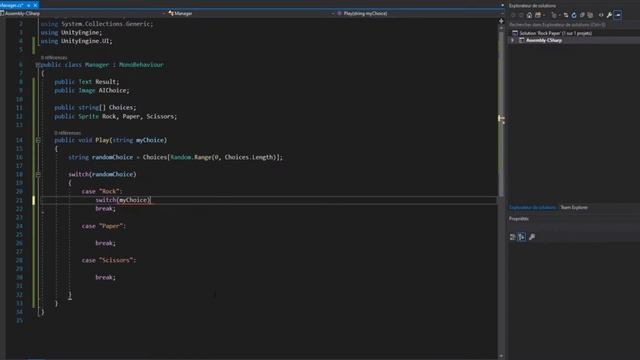Screen dimensions: 640x360
Task: Click on 'public Image AIChoice;' line
Action: 91,90
